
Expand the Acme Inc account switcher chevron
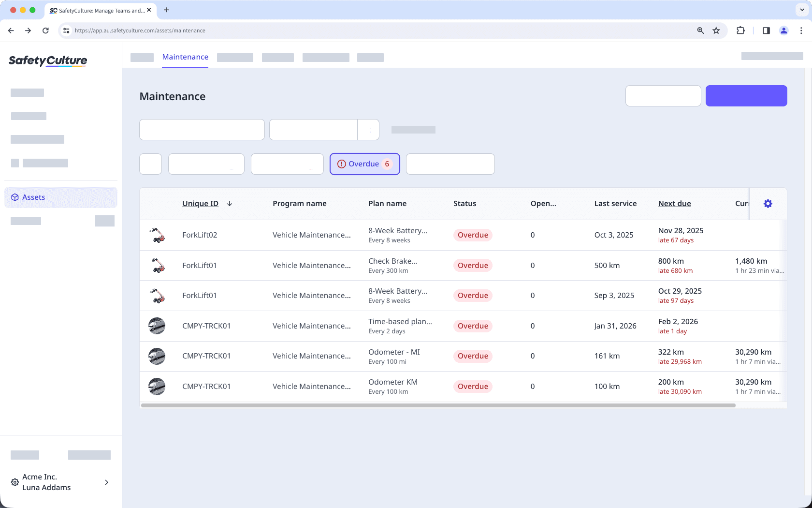106,482
